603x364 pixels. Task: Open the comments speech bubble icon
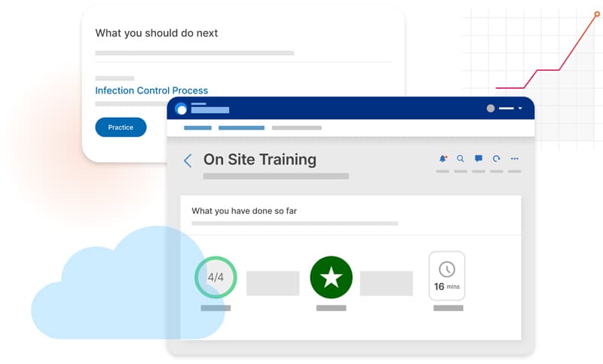tap(479, 159)
